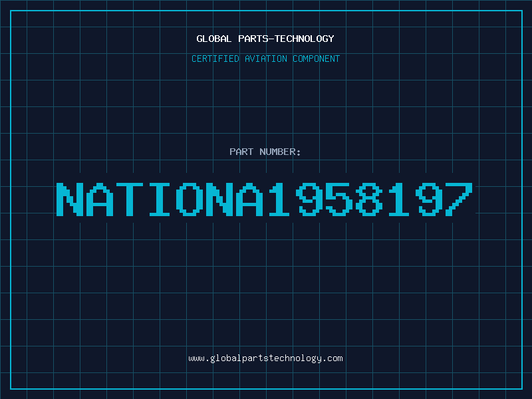The width and height of the screenshot is (532, 399).
Task: Click the www prefix of the website address
Action: click(x=196, y=358)
